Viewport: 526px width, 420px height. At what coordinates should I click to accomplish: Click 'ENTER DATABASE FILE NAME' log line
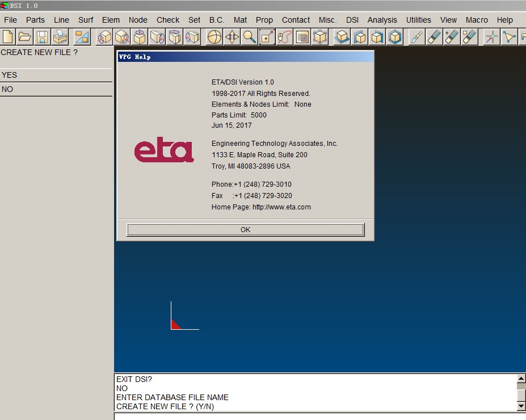172,397
